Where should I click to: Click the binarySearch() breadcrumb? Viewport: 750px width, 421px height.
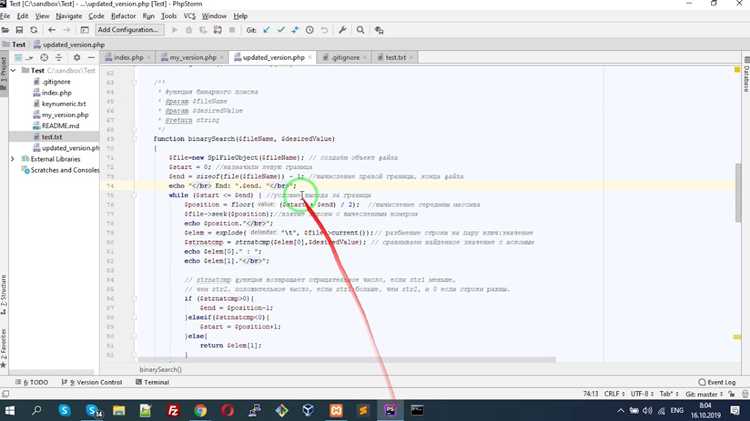(x=160, y=369)
